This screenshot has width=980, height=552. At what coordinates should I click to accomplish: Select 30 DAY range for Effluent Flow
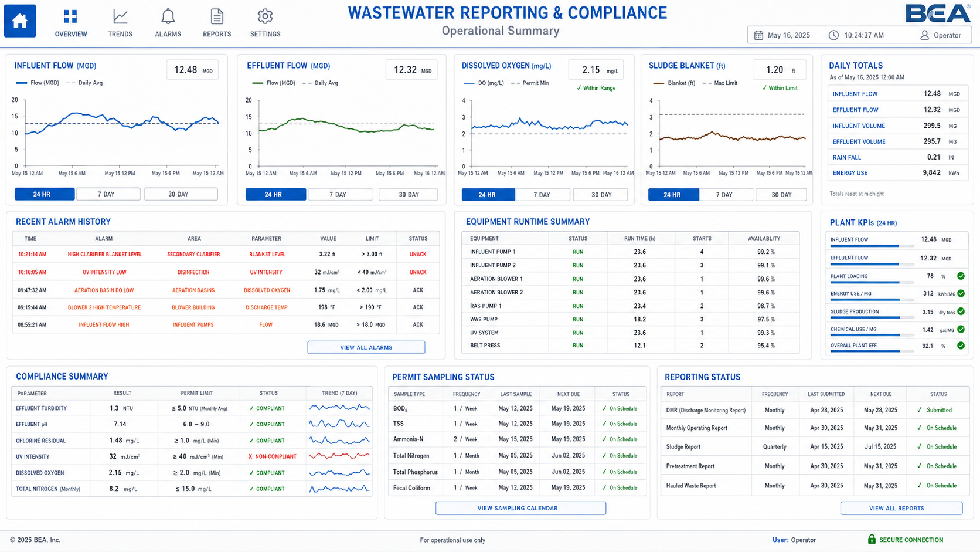(x=408, y=194)
